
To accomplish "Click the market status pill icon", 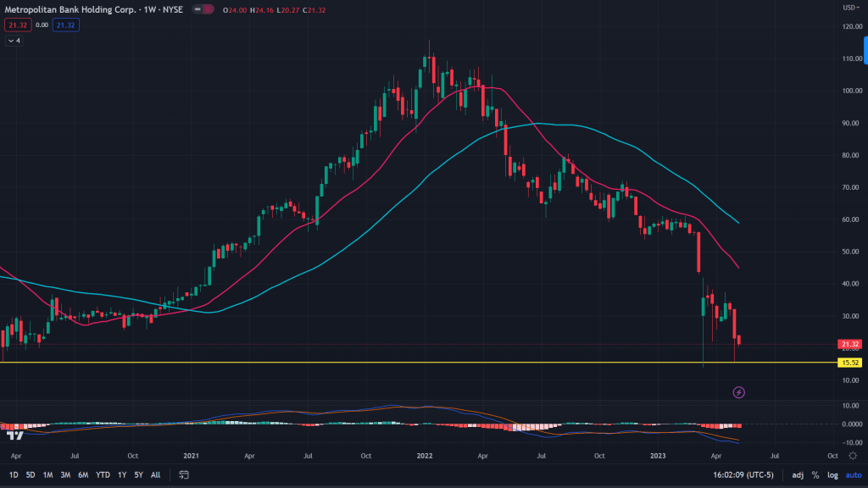I will pyautogui.click(x=202, y=11).
